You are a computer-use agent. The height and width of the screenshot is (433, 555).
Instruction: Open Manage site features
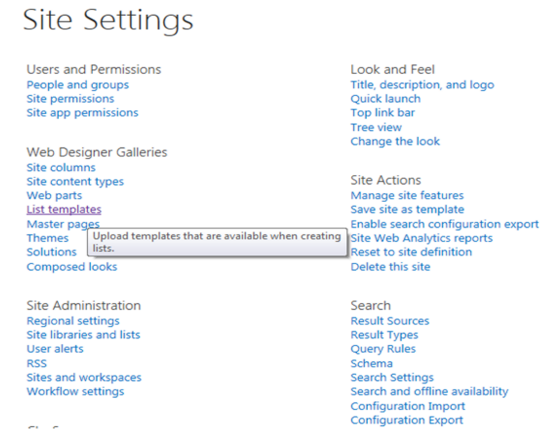[407, 195]
